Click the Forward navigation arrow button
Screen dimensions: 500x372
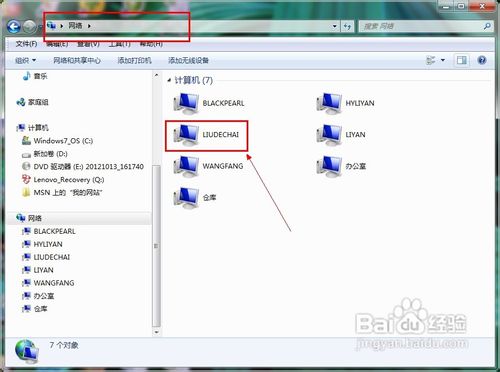click(29, 26)
